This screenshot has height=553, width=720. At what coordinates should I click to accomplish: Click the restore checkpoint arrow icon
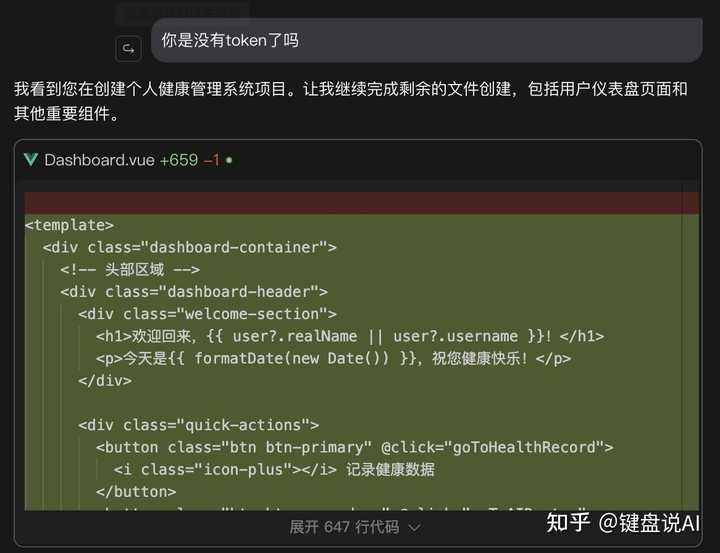coord(127,47)
